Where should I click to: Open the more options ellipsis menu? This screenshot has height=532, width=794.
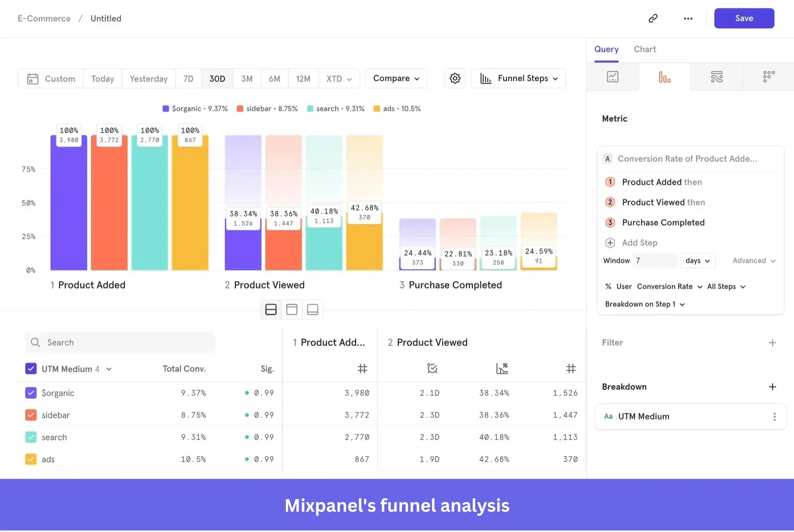click(x=688, y=18)
